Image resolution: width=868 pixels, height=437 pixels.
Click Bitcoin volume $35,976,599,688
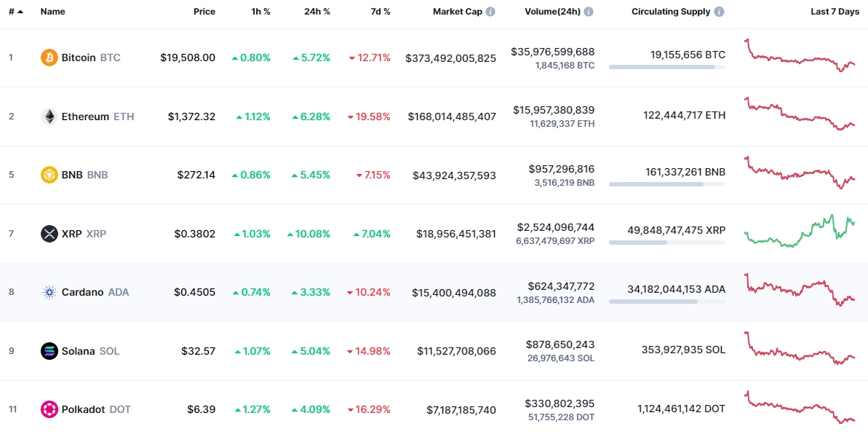(x=553, y=52)
